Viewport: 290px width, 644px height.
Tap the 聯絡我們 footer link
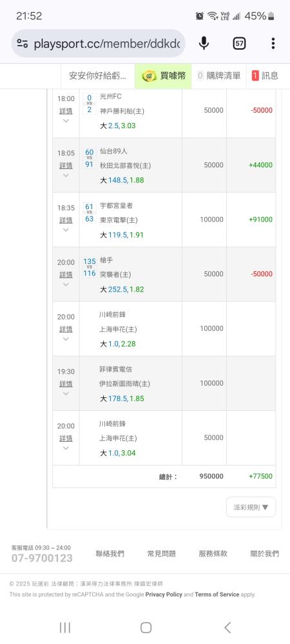point(110,554)
